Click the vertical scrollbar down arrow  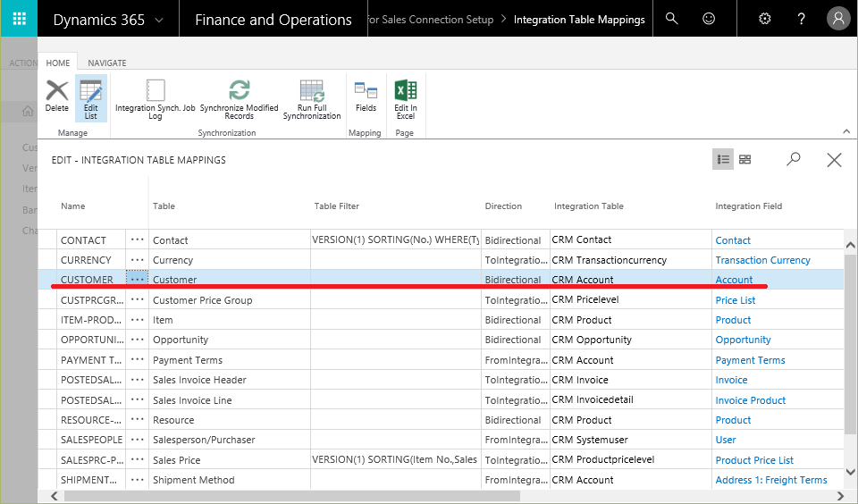tap(850, 472)
